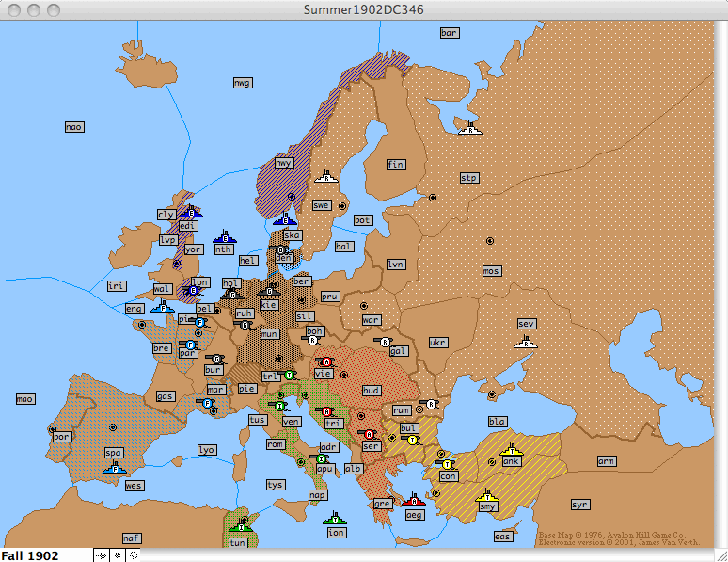
Task: Select the Italian fleet in ion
Action: pos(335,519)
